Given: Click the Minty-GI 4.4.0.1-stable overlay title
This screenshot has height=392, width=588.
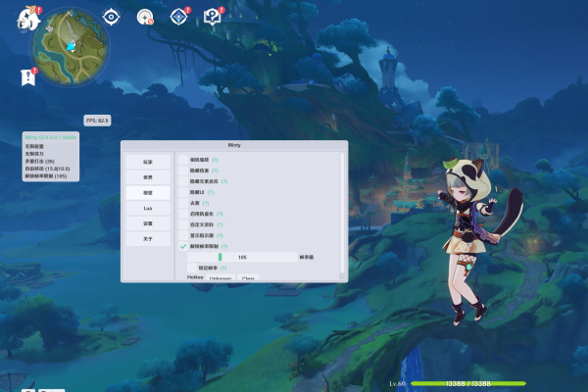Looking at the screenshot, I should 51,137.
